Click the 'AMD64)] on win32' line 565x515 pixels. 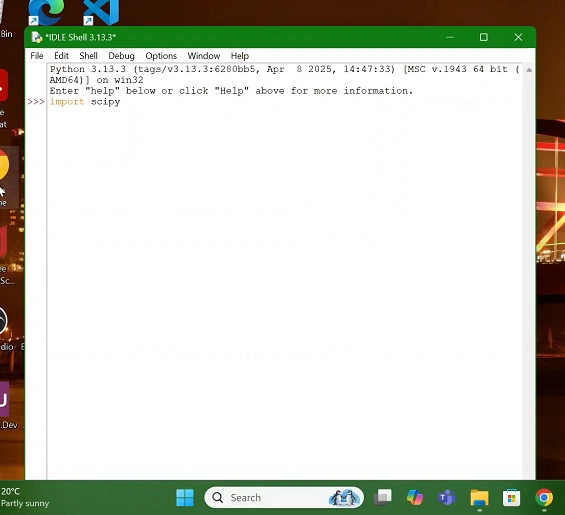point(96,80)
